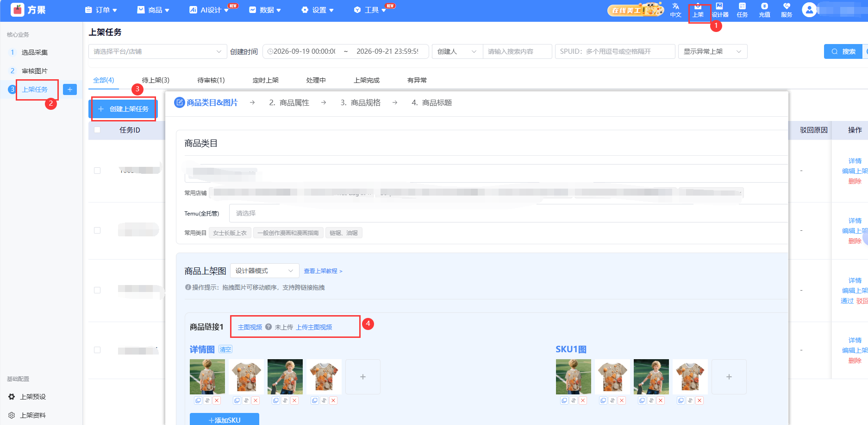Toggle the select-all checkbox beside 任务ID

(97, 130)
